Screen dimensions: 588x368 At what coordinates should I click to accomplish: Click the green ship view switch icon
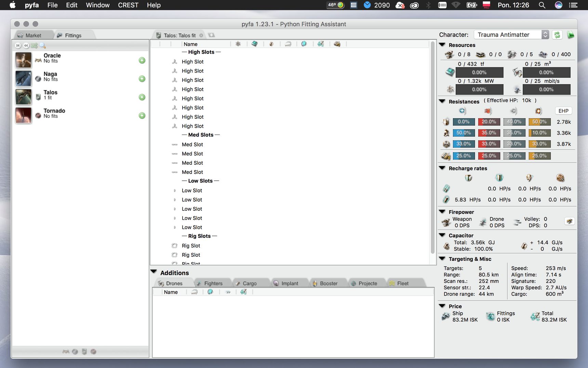pos(34,46)
